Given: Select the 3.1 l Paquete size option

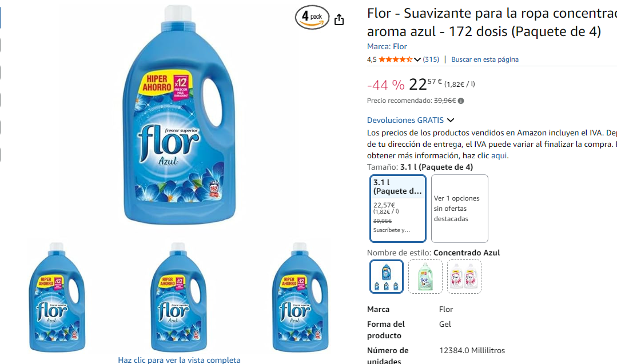Looking at the screenshot, I should coord(398,209).
